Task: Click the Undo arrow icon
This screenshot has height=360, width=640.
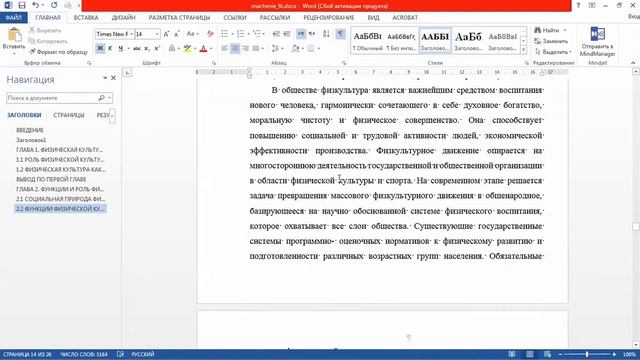Action: (x=36, y=5)
